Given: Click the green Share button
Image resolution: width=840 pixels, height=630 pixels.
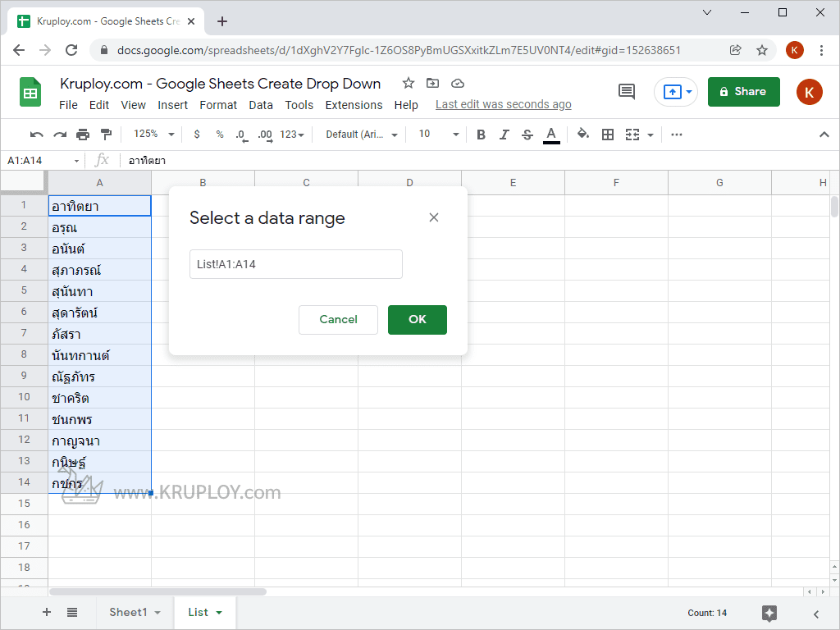Looking at the screenshot, I should click(x=743, y=92).
